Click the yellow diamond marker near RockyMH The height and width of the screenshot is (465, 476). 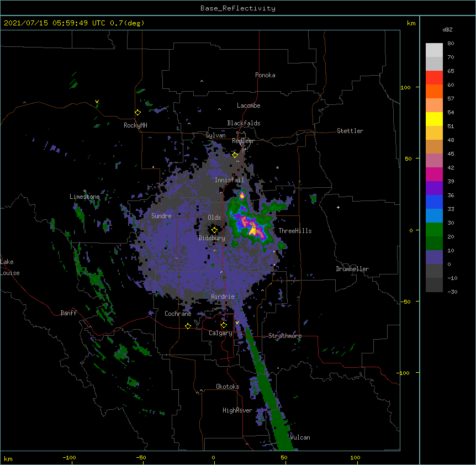tap(138, 113)
